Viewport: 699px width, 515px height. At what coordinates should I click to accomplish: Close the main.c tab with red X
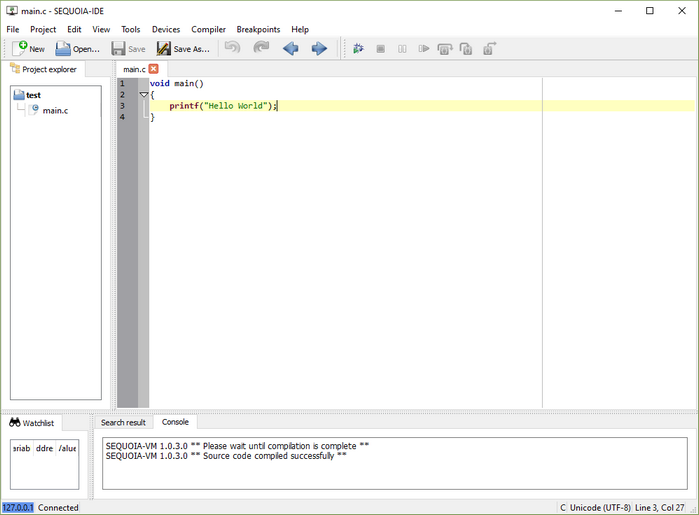click(154, 69)
